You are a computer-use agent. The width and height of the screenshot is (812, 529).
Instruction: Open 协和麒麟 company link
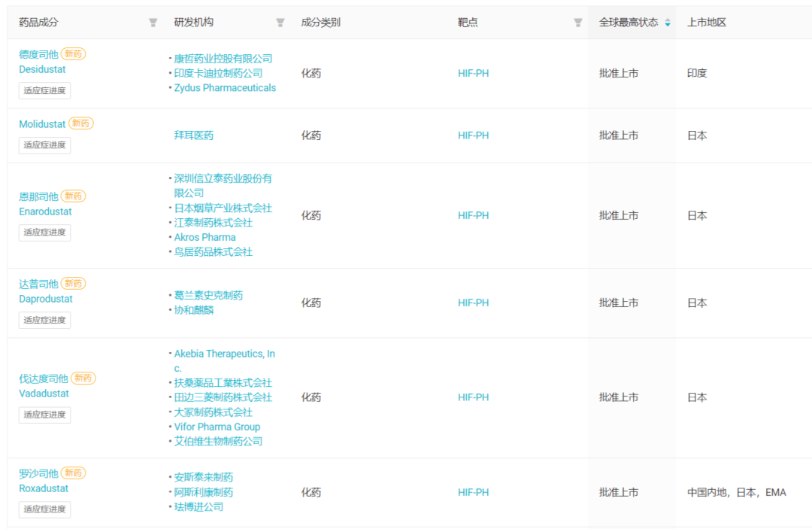(x=194, y=310)
